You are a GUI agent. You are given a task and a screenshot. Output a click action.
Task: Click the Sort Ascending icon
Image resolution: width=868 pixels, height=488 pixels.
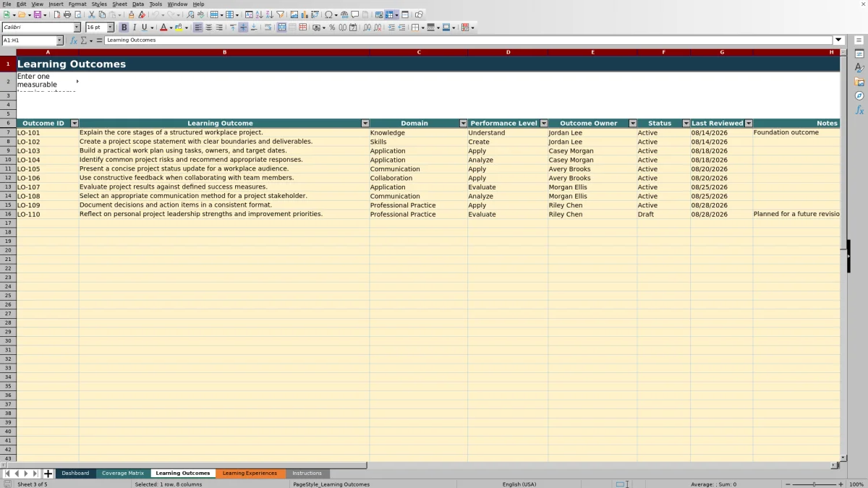[259, 14]
